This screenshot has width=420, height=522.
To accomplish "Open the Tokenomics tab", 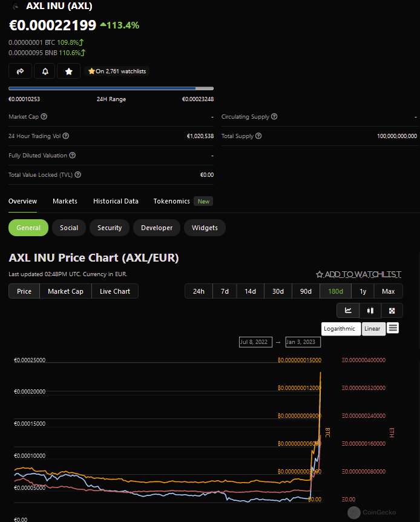I will pyautogui.click(x=172, y=201).
